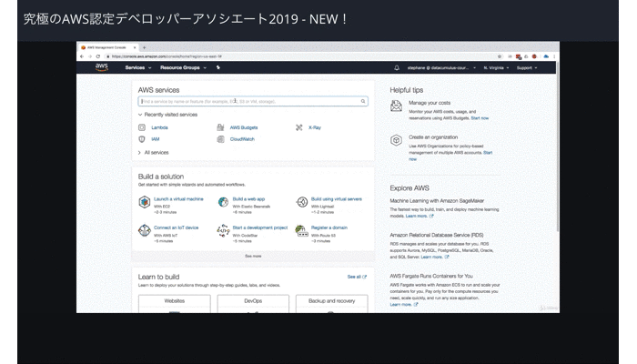Open a new browser tab with plus
This screenshot has height=364, width=637.
point(144,47)
